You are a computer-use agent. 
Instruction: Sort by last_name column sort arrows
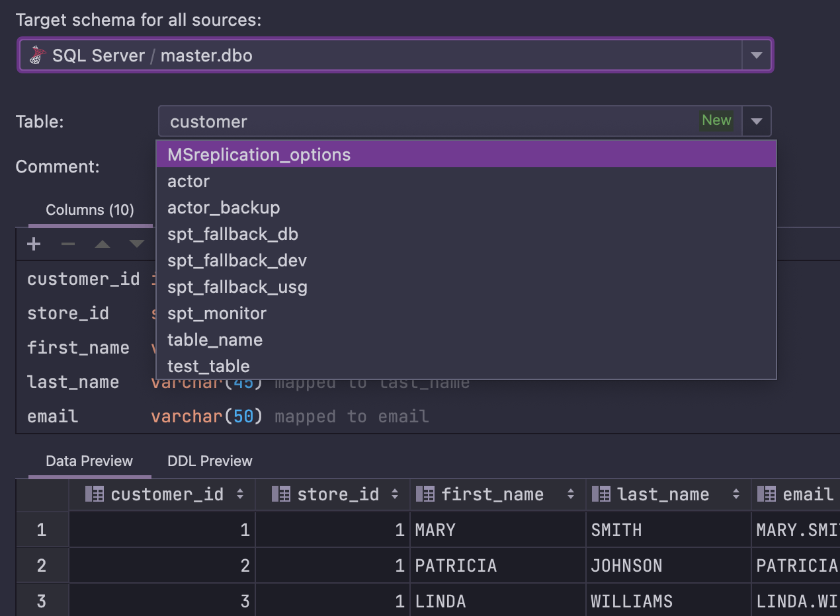pyautogui.click(x=736, y=494)
